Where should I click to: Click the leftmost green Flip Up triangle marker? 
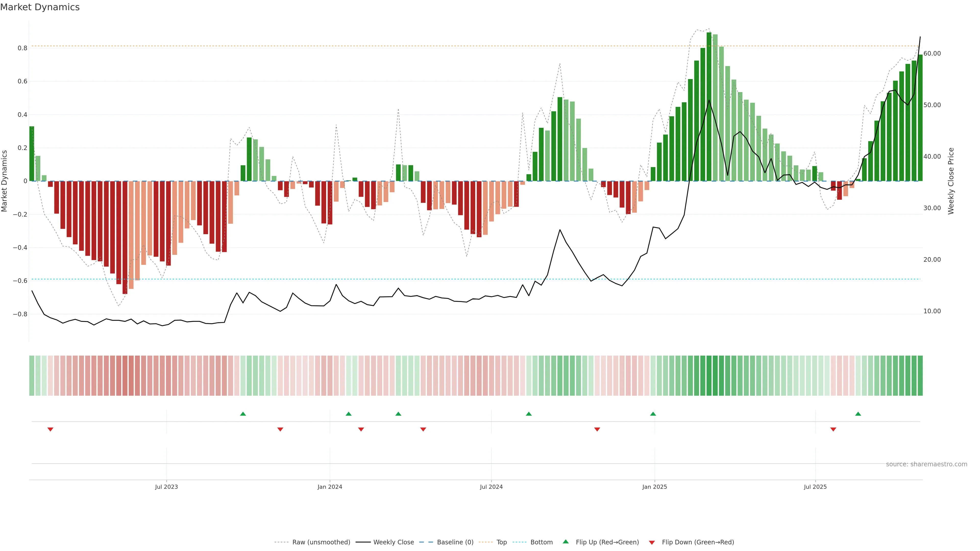(243, 414)
